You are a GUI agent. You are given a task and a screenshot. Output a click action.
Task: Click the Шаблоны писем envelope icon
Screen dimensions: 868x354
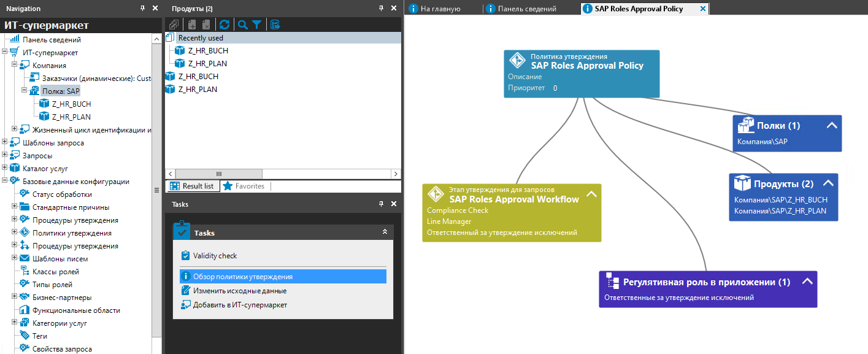click(25, 258)
